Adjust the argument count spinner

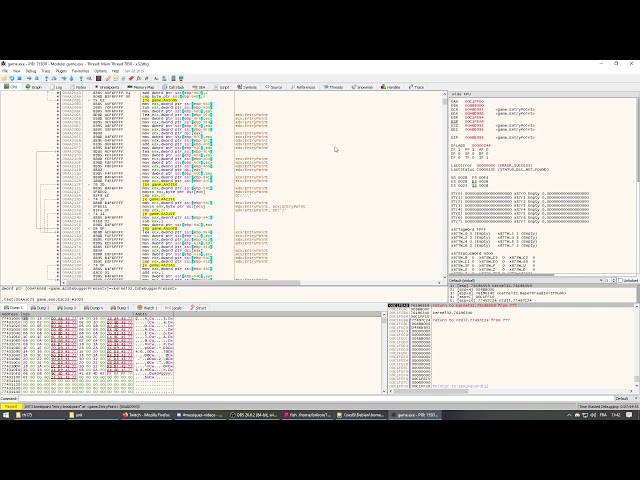point(610,281)
